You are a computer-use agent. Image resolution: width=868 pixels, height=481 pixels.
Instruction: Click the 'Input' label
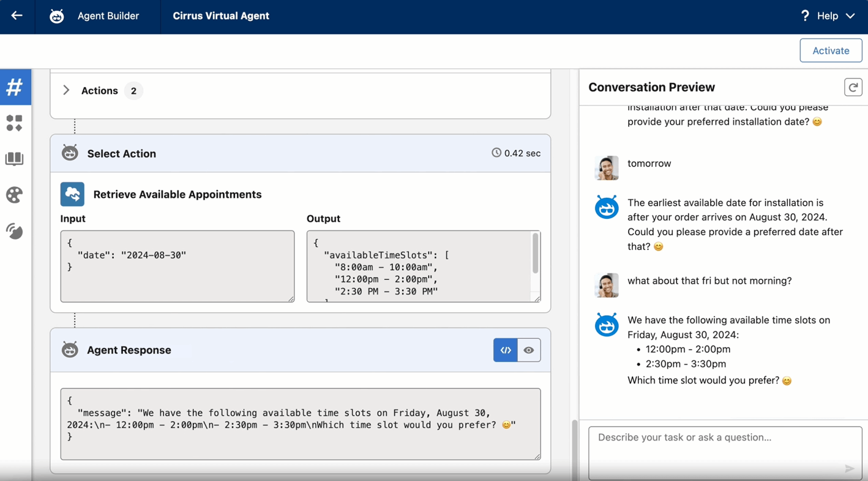pos(73,219)
